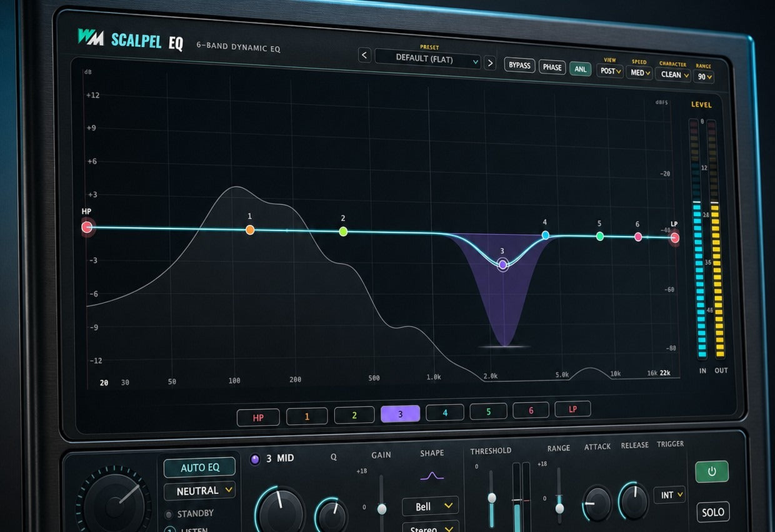Go to the next preset arrow
Viewport: 775px width, 532px height.
(491, 62)
